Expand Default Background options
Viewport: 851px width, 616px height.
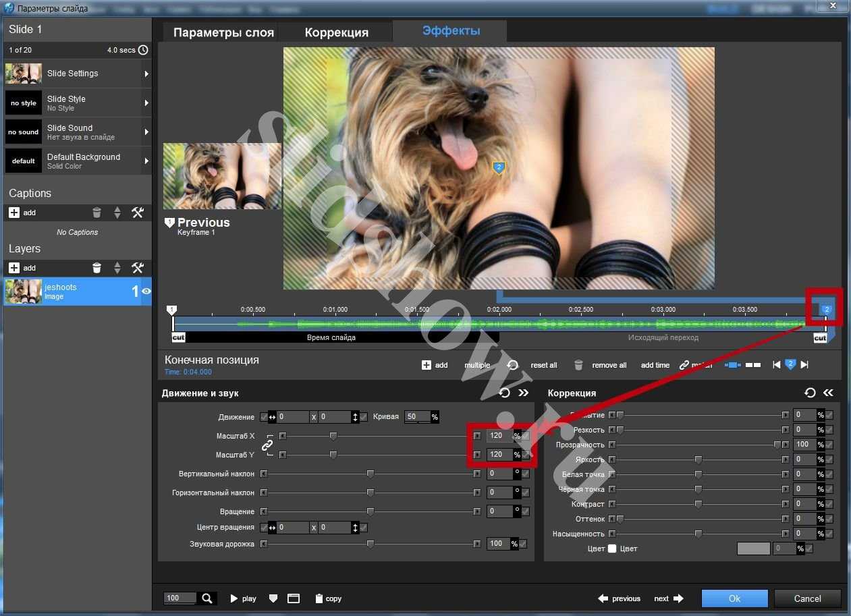(x=146, y=161)
